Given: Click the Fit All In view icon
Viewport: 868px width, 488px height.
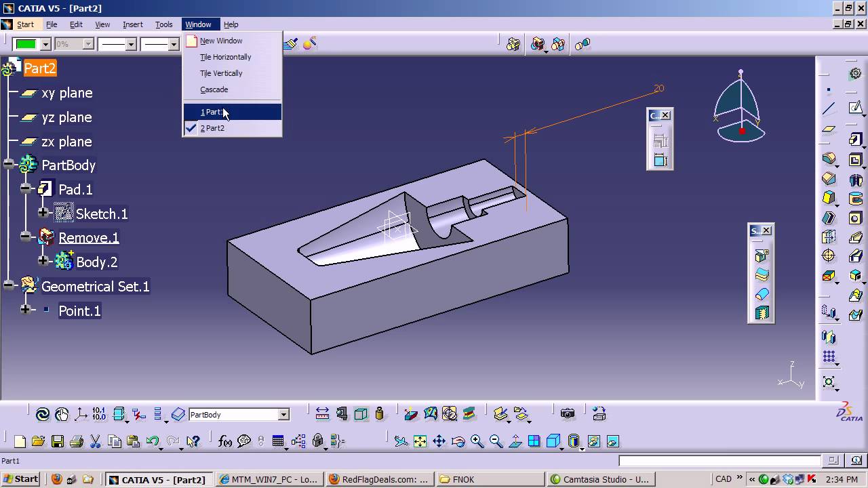Looking at the screenshot, I should (420, 442).
